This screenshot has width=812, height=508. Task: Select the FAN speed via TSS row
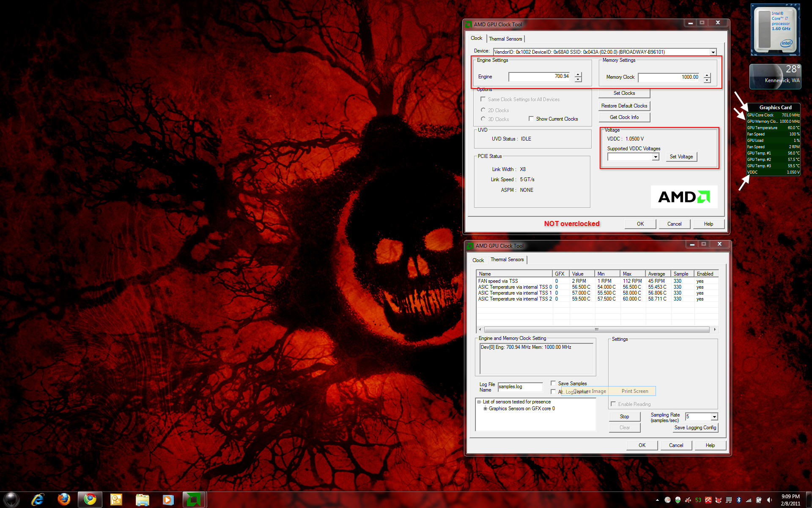click(x=597, y=281)
